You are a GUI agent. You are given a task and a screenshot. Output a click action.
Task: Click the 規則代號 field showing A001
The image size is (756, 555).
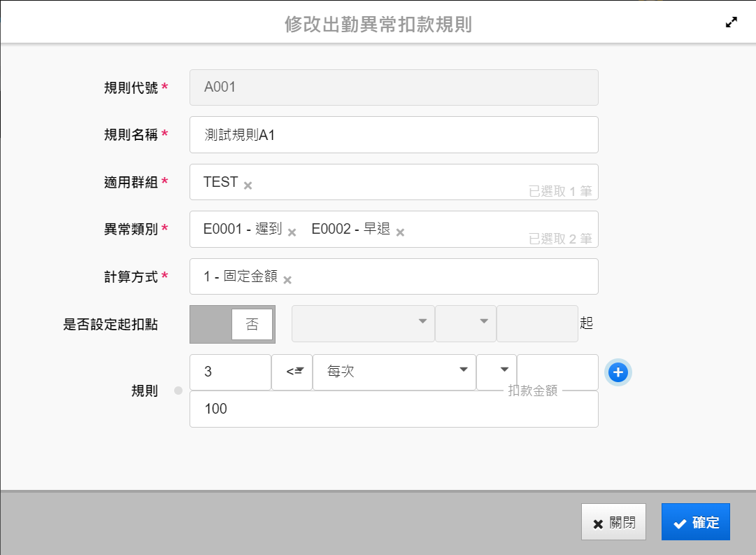point(394,87)
